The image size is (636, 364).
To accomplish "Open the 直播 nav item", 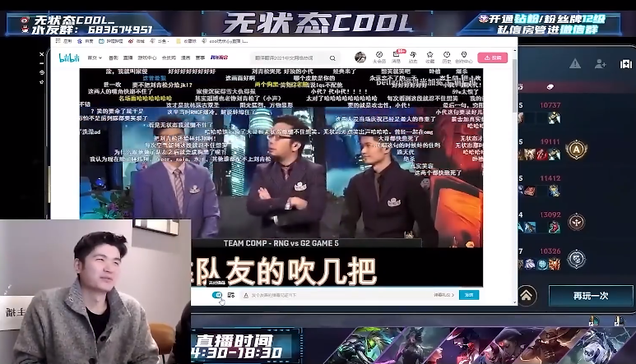I will 128,58.
